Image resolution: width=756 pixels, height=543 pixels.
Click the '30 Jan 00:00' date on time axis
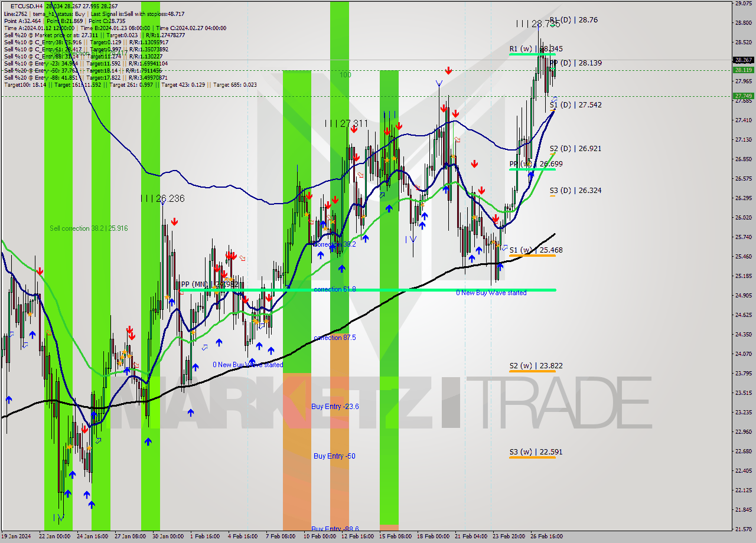pyautogui.click(x=168, y=537)
